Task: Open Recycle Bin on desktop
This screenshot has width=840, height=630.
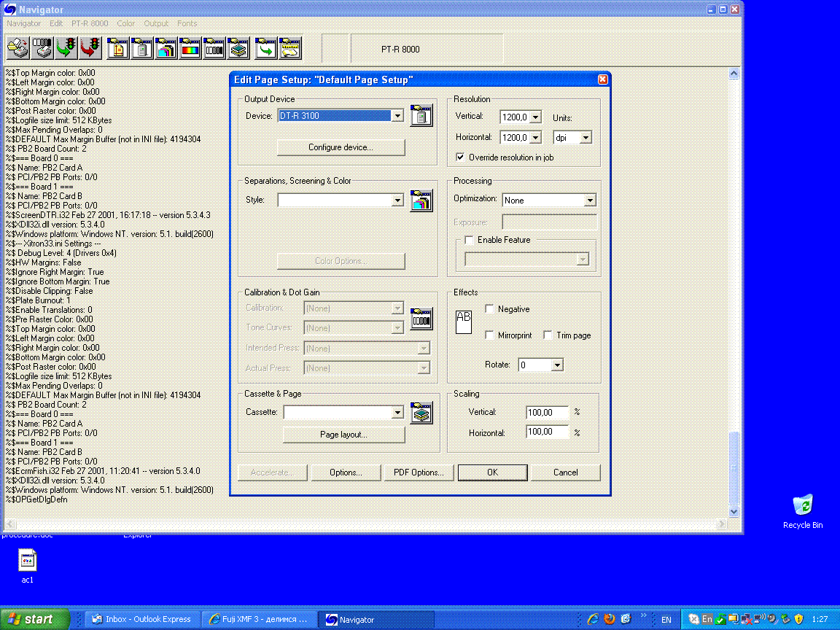Action: pyautogui.click(x=803, y=511)
